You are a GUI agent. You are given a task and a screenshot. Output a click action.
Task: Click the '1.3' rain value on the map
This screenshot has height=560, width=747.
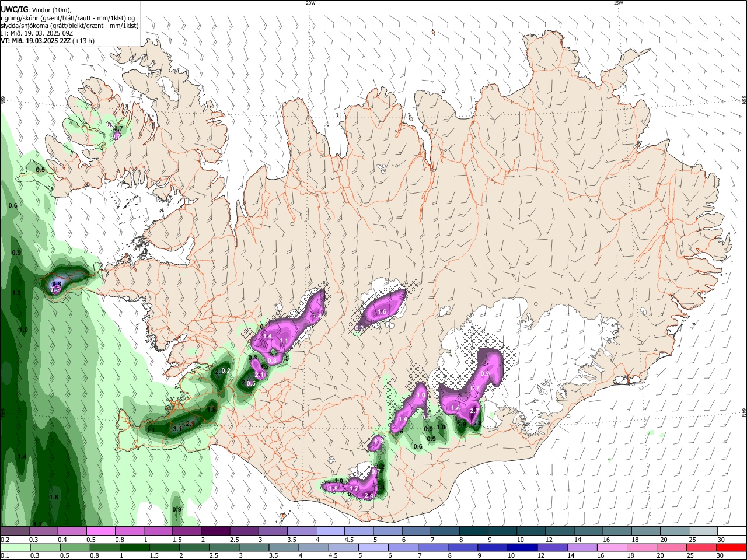16,293
